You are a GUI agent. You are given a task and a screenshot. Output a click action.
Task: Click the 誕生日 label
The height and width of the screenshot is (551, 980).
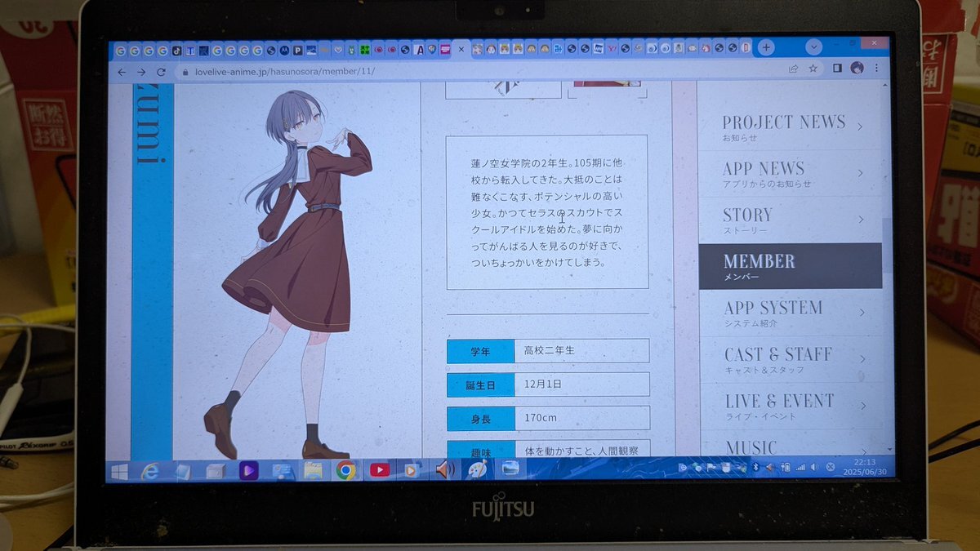(x=480, y=384)
